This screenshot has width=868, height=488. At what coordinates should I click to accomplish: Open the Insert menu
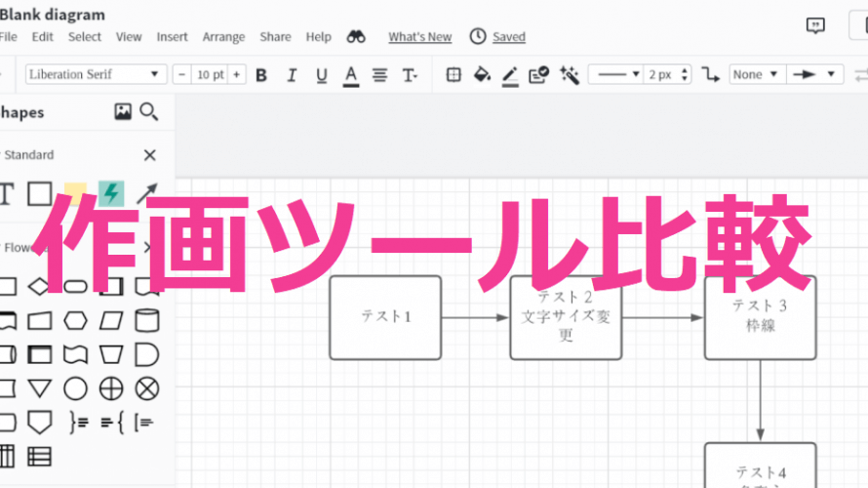click(172, 36)
